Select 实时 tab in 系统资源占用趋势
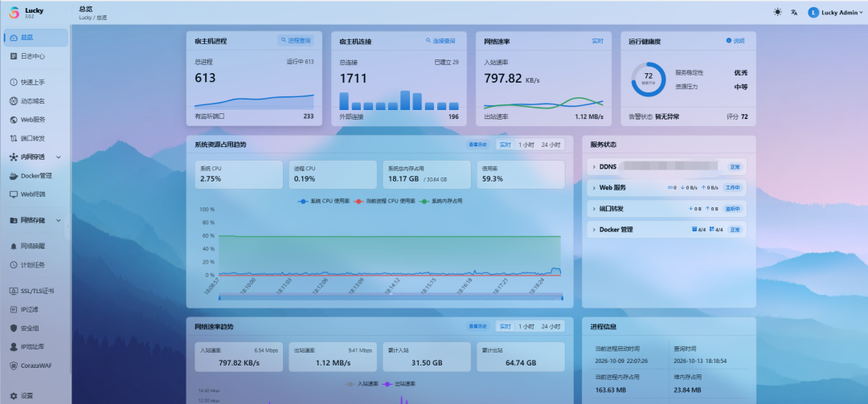Screen dimensions: 868x404 pyautogui.click(x=505, y=145)
